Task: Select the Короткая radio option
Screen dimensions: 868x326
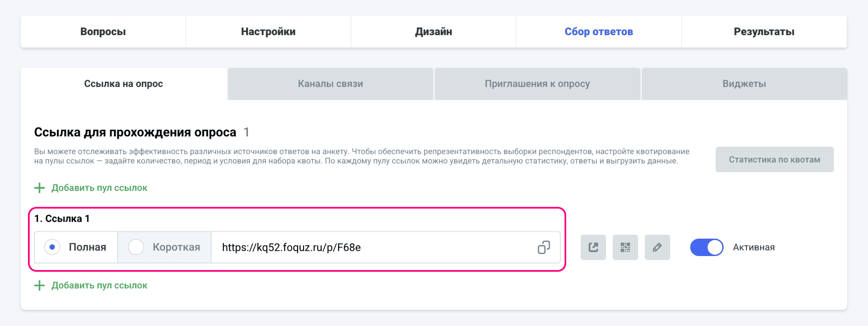Action: pyautogui.click(x=136, y=247)
